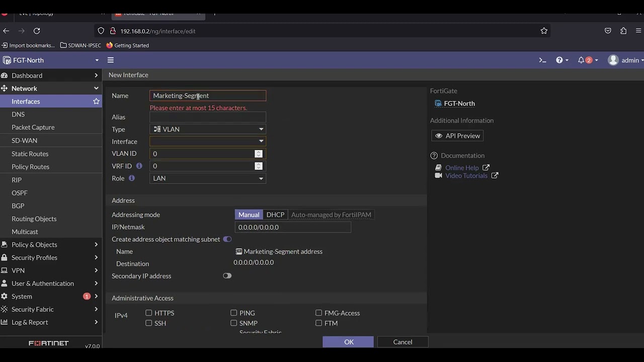The height and width of the screenshot is (362, 644).
Task: Click the Video Tutorials camera icon
Action: click(439, 175)
